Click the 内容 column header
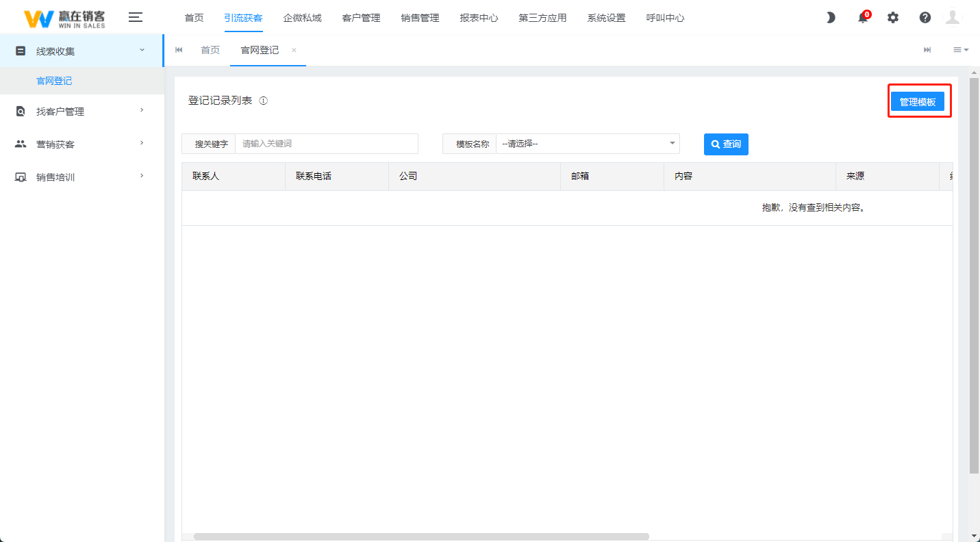Screen dimensions: 980x542 (x=750, y=177)
